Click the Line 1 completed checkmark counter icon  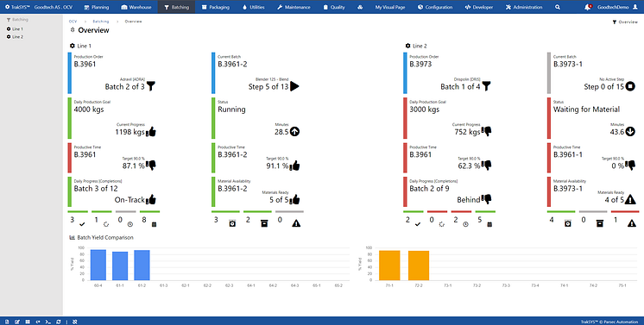[x=82, y=224]
